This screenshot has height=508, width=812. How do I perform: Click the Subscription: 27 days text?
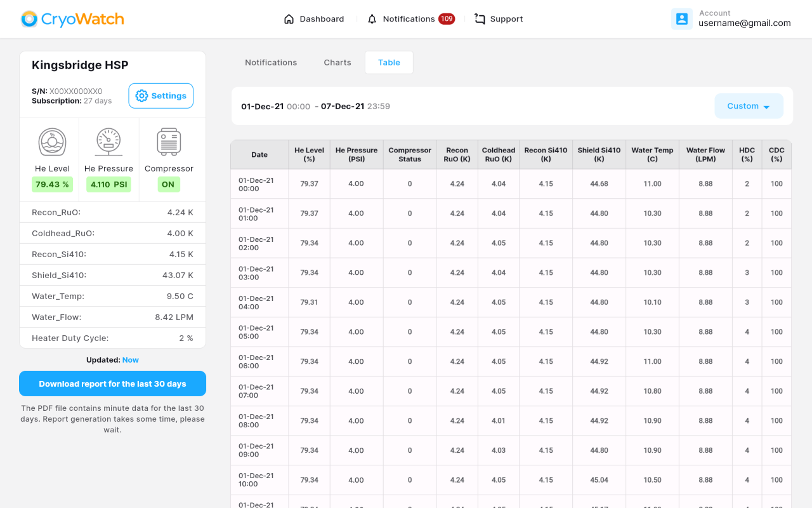pos(72,100)
